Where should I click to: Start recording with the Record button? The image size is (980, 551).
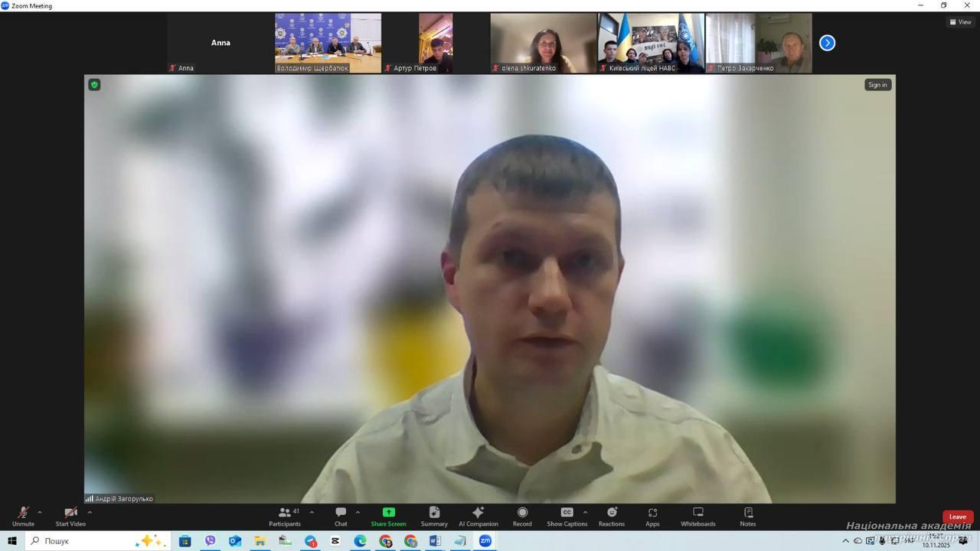(522, 517)
